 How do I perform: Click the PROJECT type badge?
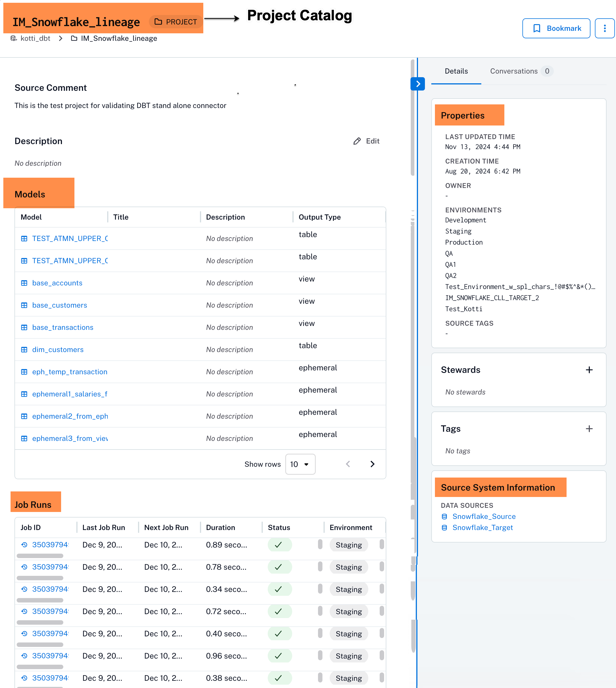[176, 22]
